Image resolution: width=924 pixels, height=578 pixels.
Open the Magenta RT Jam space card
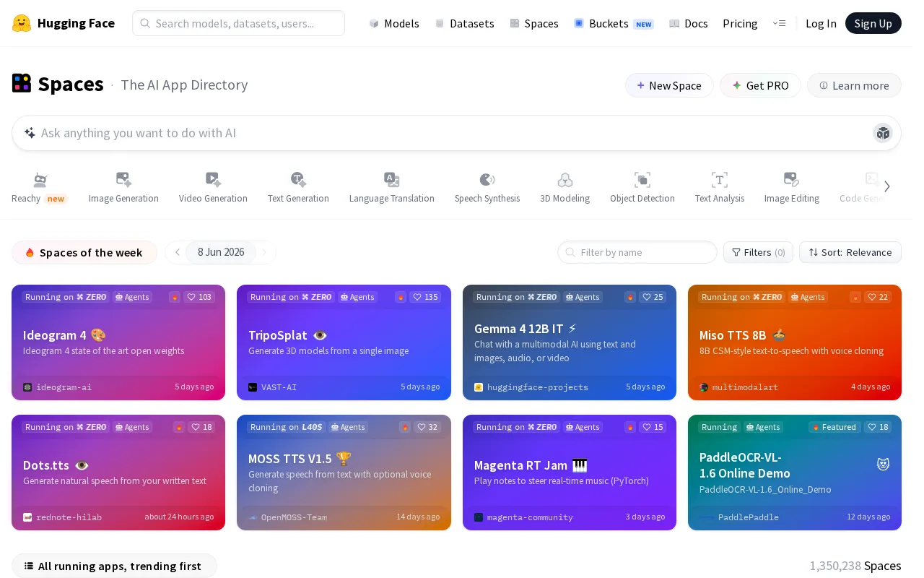coord(570,473)
